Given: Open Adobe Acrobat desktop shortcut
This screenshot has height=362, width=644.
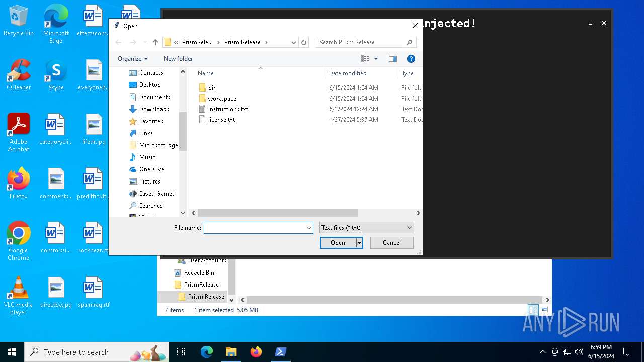Looking at the screenshot, I should click(x=19, y=133).
